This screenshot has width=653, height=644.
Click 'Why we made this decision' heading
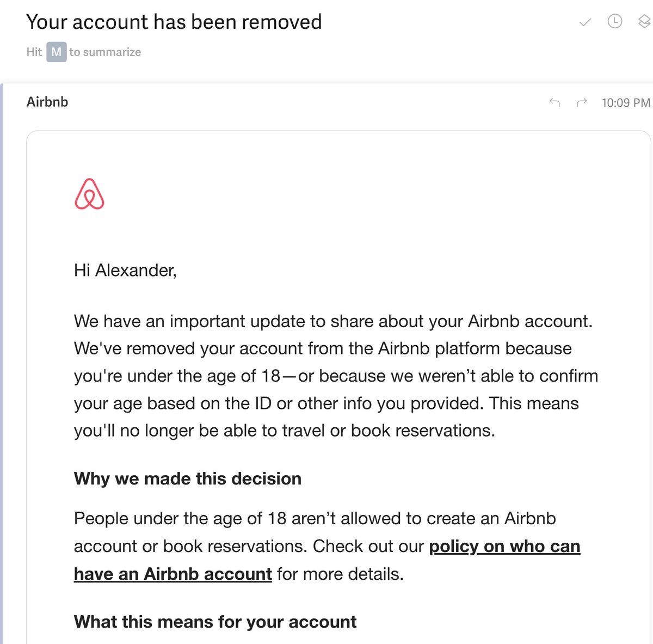point(188,479)
